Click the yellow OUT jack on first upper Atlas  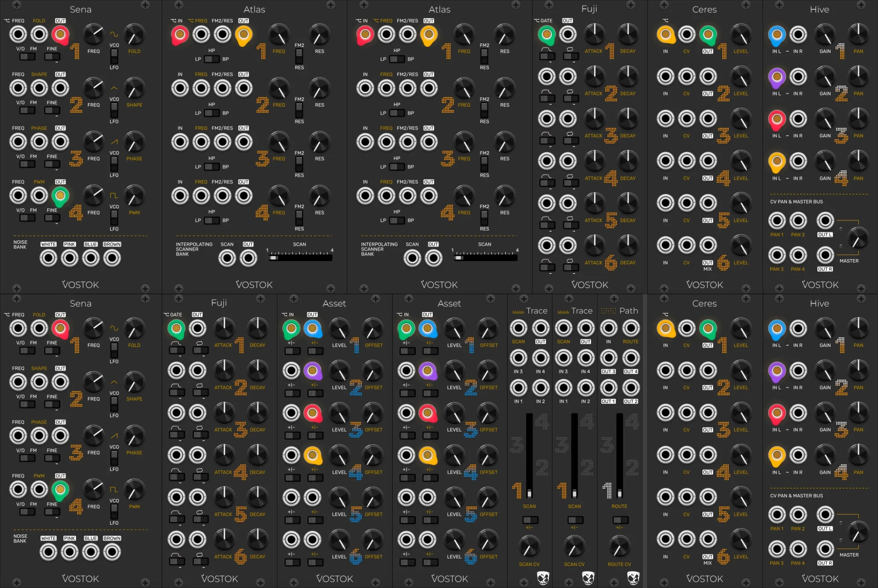click(243, 34)
